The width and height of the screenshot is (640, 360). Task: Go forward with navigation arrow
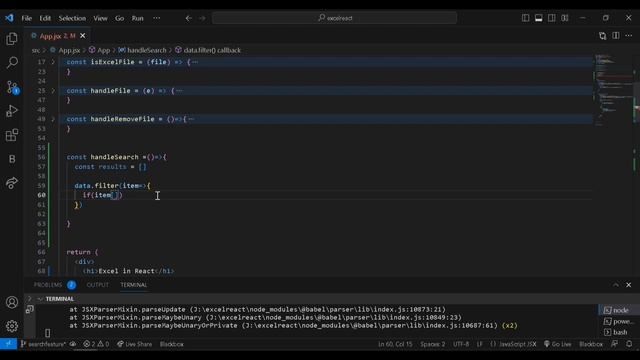click(202, 18)
